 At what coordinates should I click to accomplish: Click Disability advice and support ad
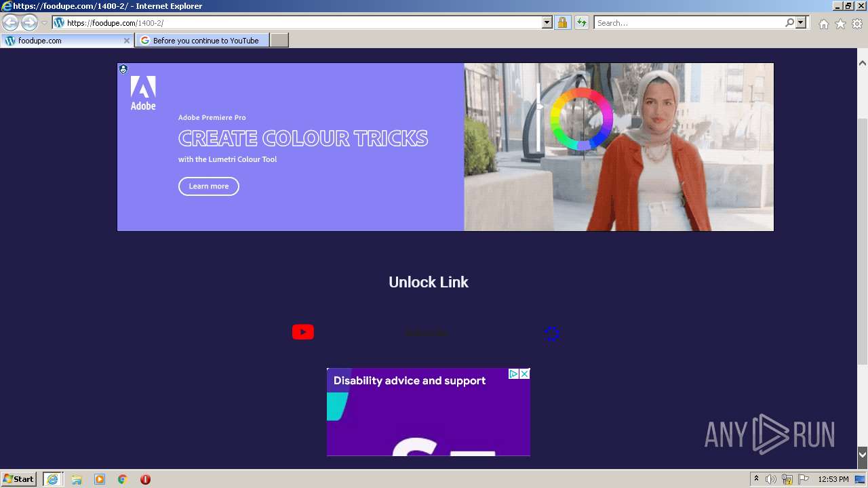[x=429, y=412]
